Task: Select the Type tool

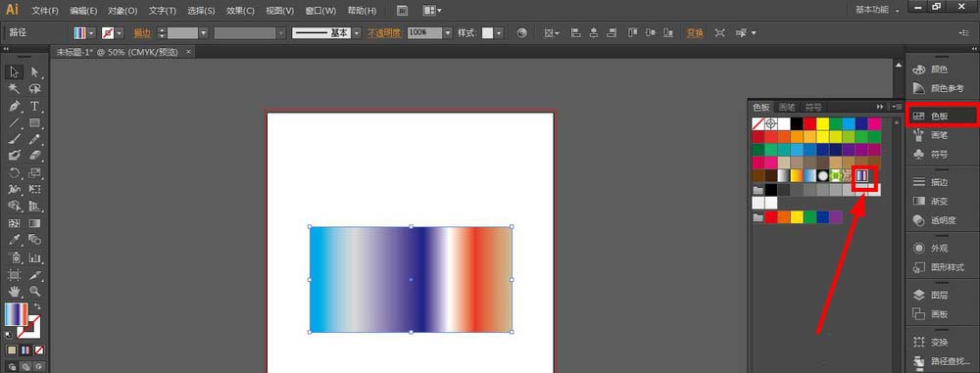Action: [x=35, y=106]
